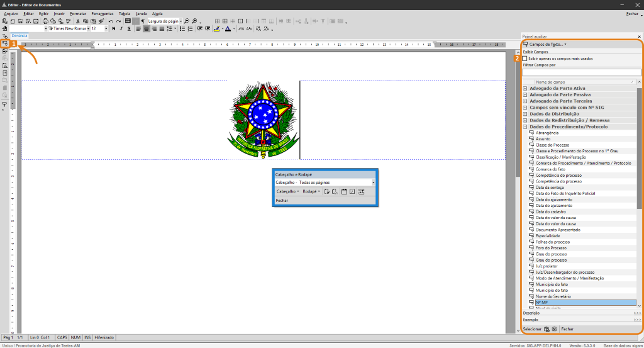Click the zoom out magnifier icon
Screen dimensions: 644x348
pos(186,21)
